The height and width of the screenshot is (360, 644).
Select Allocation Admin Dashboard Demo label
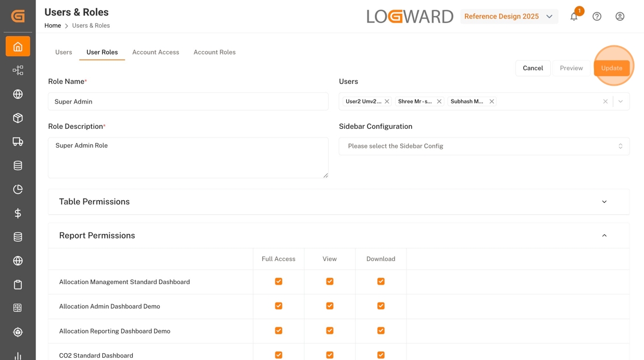pos(110,307)
